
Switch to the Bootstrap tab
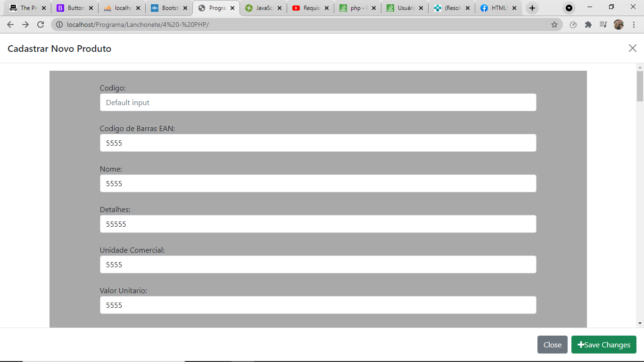(169, 8)
